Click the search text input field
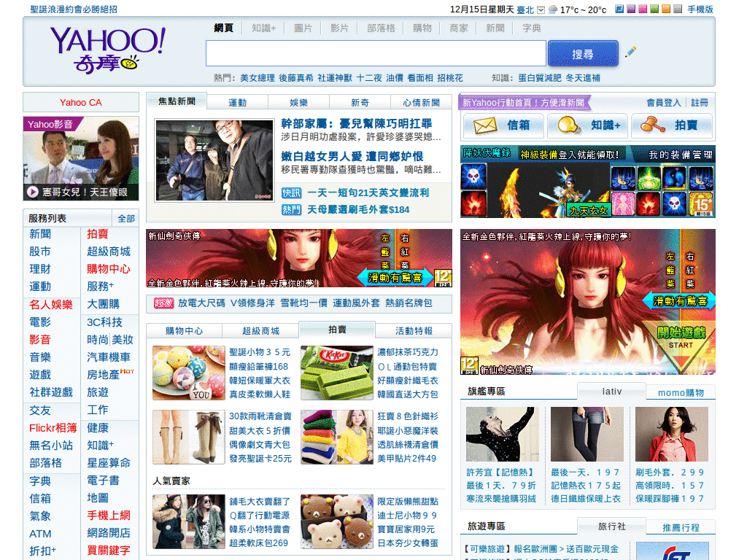 click(x=376, y=53)
